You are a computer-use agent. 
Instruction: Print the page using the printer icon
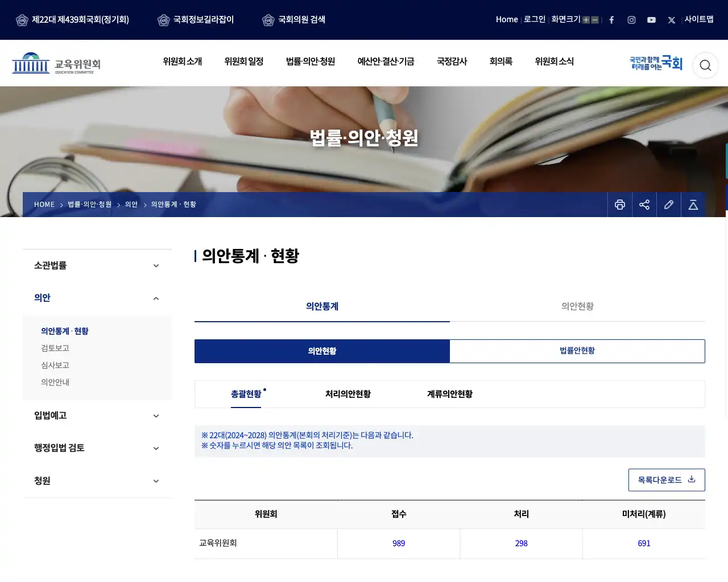click(x=620, y=205)
